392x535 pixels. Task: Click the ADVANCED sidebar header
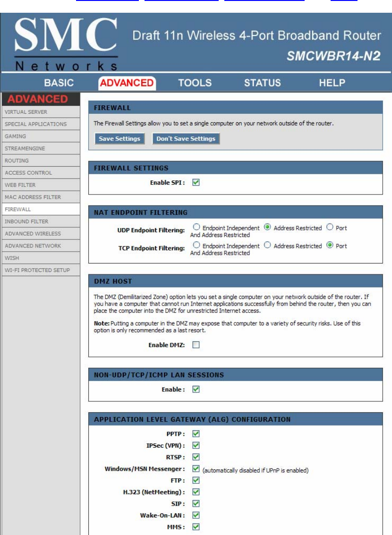[37, 99]
